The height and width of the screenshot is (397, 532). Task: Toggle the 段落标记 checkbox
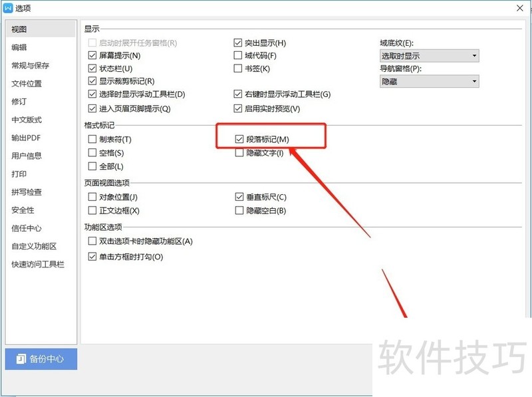(x=240, y=140)
